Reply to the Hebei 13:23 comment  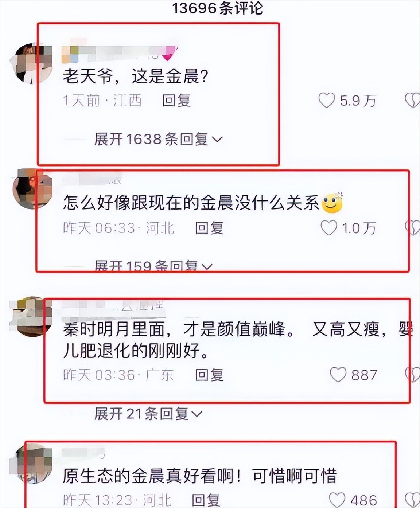(x=206, y=500)
